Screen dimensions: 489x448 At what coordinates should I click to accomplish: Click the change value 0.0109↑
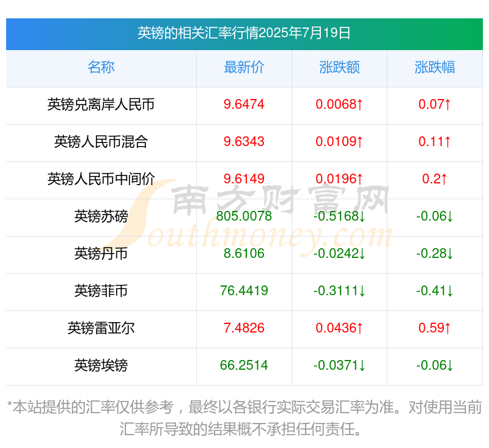click(x=339, y=142)
